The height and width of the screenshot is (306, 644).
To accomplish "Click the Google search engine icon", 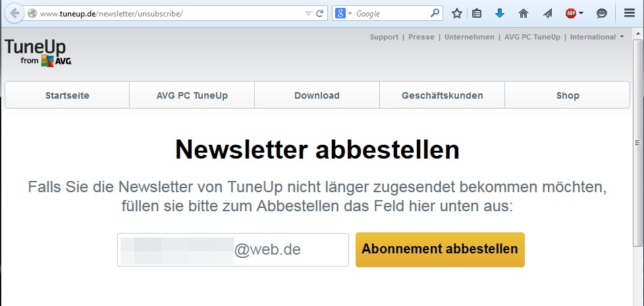I will point(340,14).
